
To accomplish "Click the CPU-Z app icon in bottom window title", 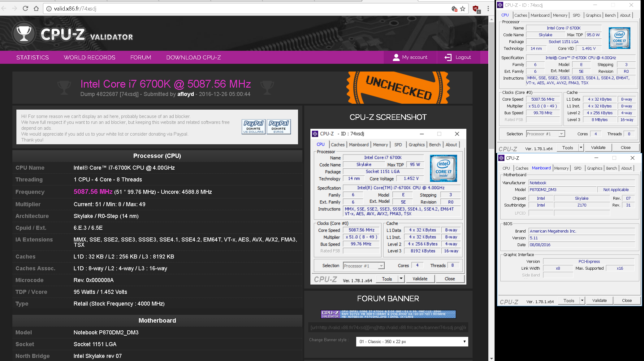I will click(x=501, y=158).
